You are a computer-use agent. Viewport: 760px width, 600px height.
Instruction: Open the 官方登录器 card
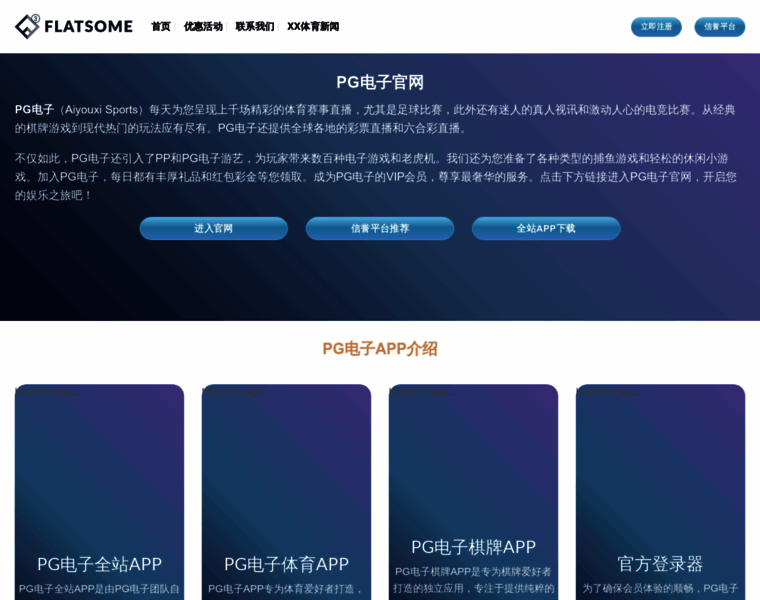click(661, 492)
